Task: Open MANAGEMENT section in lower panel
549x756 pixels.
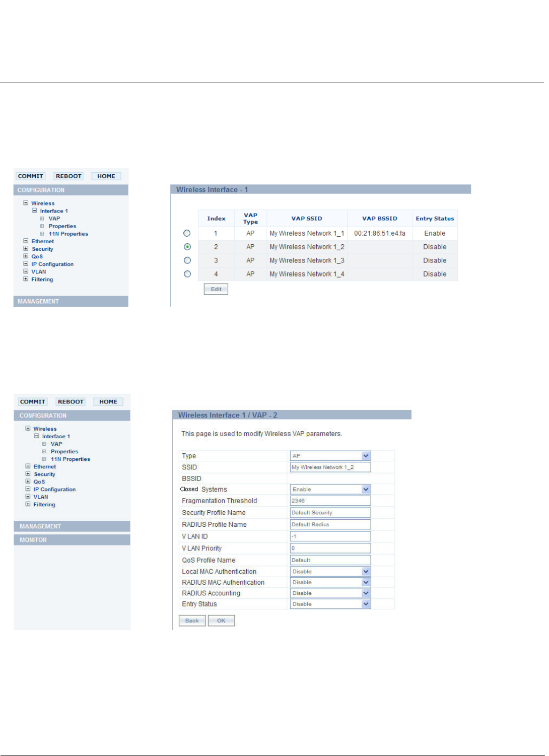Action: [x=72, y=526]
